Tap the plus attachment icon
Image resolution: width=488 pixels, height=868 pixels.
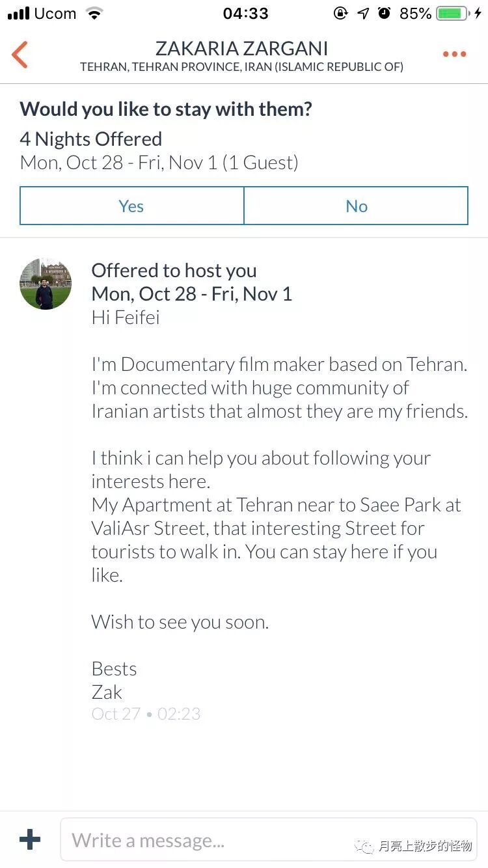click(30, 839)
